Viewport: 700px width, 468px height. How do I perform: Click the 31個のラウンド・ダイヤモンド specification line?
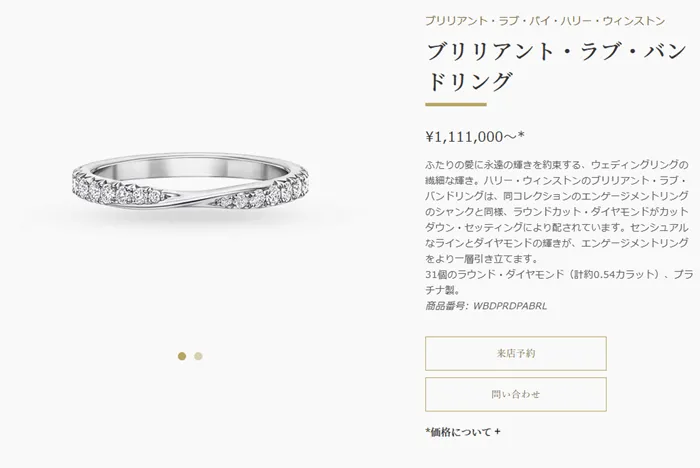coord(559,282)
